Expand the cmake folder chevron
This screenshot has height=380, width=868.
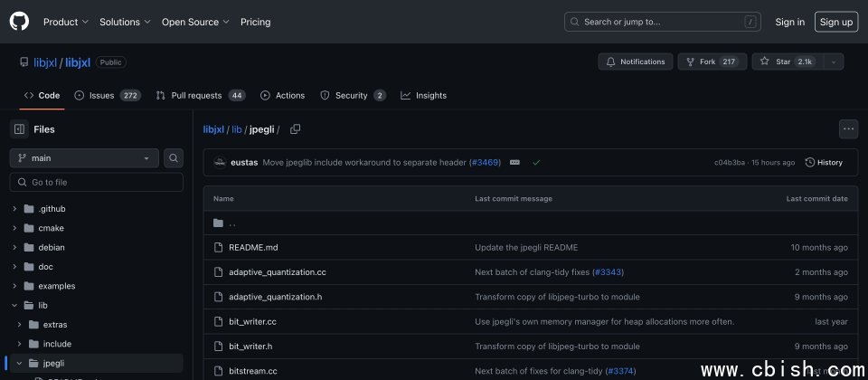(x=15, y=228)
